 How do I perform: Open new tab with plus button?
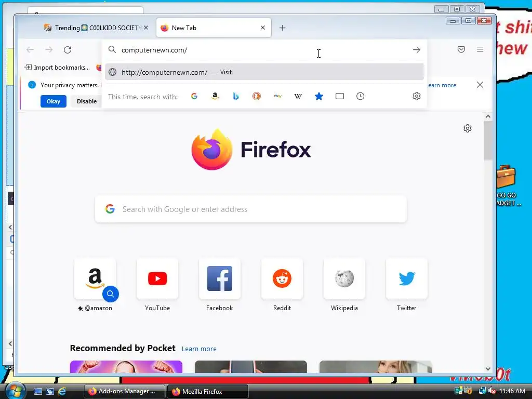282,28
